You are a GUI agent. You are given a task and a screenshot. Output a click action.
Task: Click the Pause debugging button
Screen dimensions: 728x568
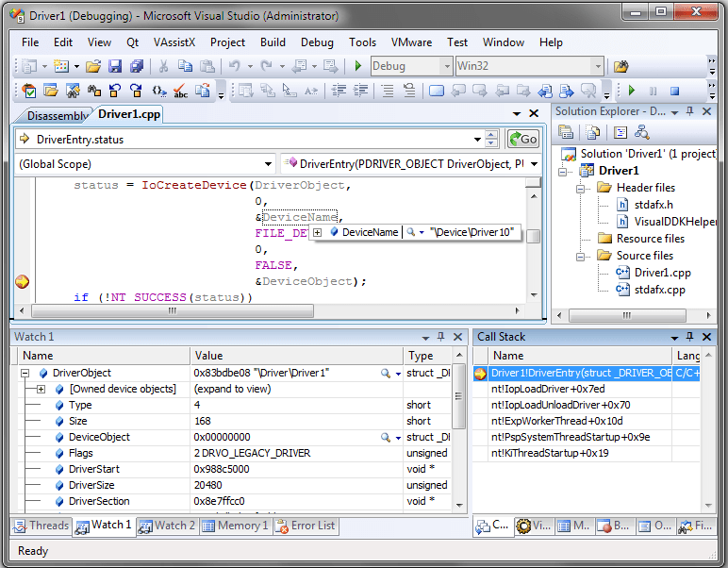click(x=653, y=91)
